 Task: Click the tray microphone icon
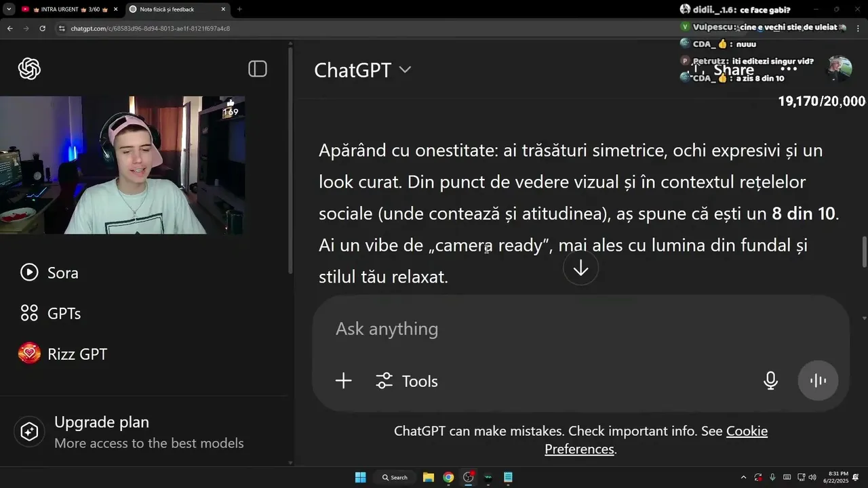point(772,477)
